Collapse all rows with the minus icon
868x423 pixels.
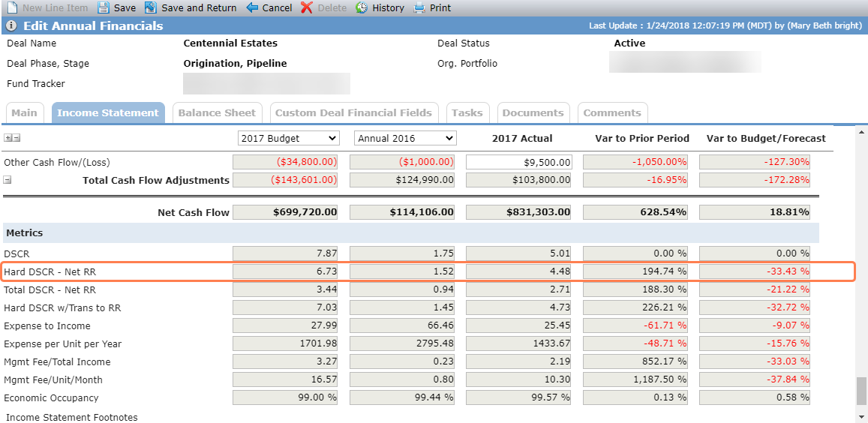(16, 138)
